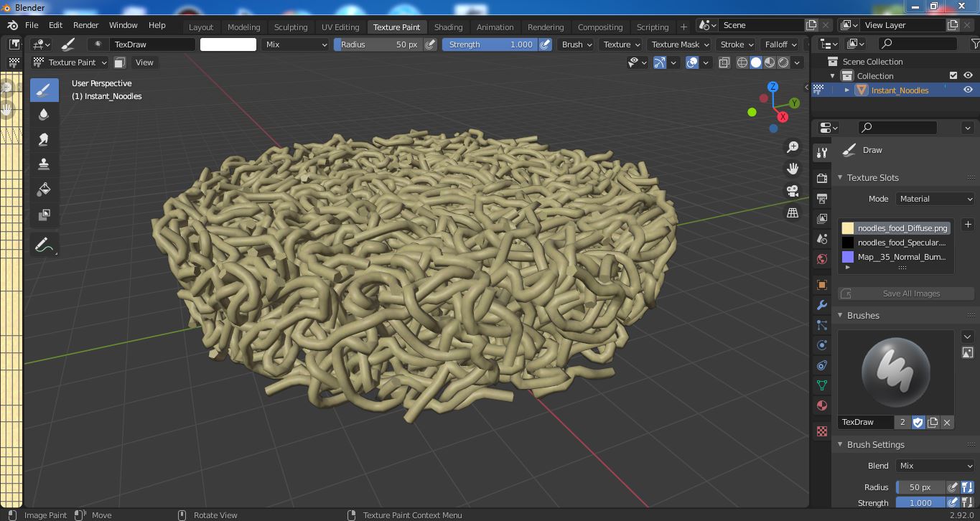Open the Render menu

(85, 25)
